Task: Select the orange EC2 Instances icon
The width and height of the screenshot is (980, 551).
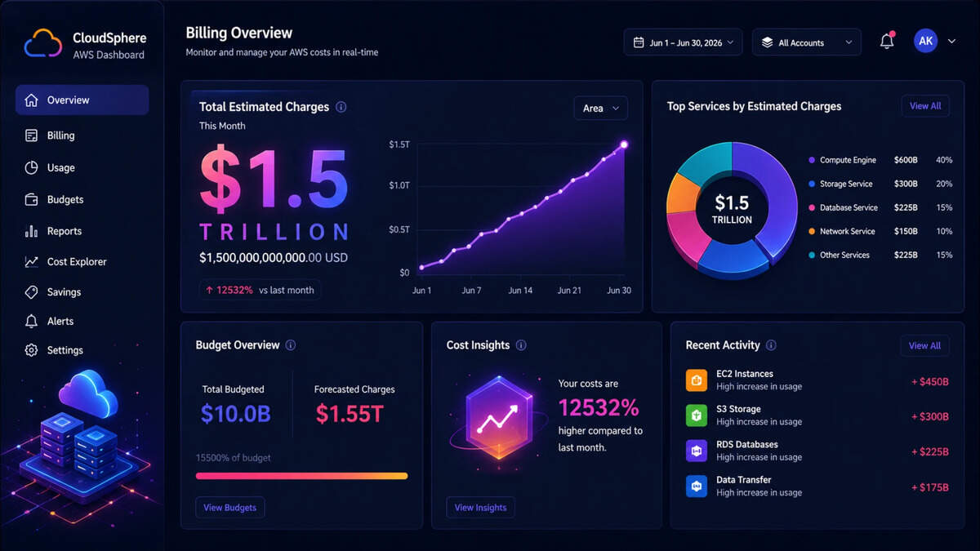Action: pyautogui.click(x=697, y=380)
